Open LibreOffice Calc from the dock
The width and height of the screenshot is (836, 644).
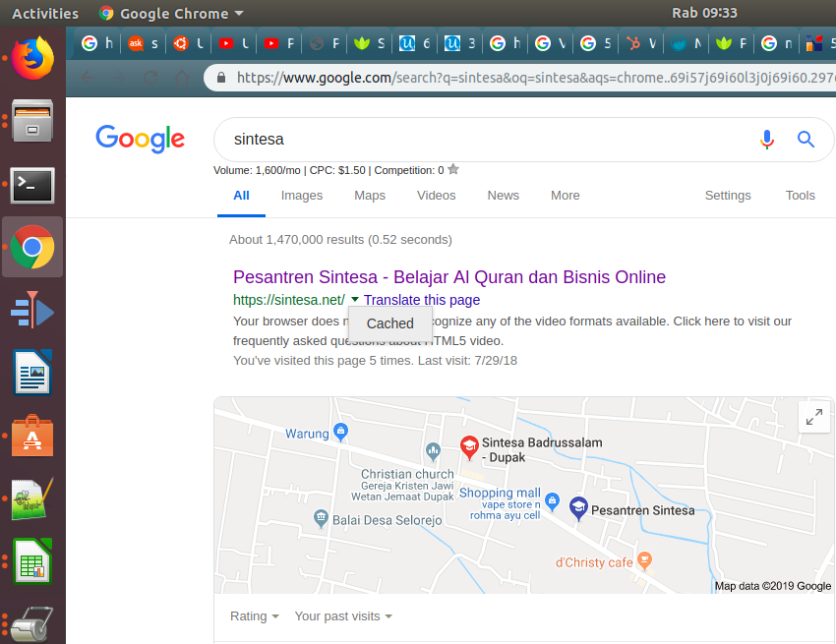[32, 561]
